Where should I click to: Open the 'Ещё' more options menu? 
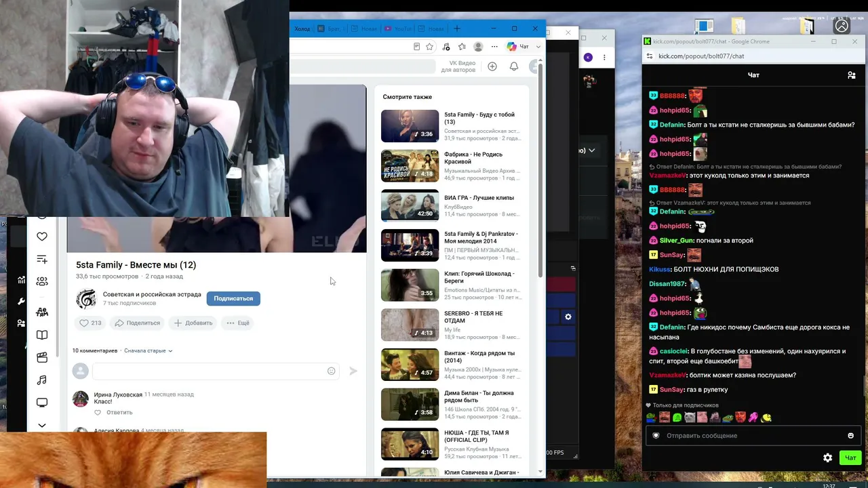[x=238, y=323]
